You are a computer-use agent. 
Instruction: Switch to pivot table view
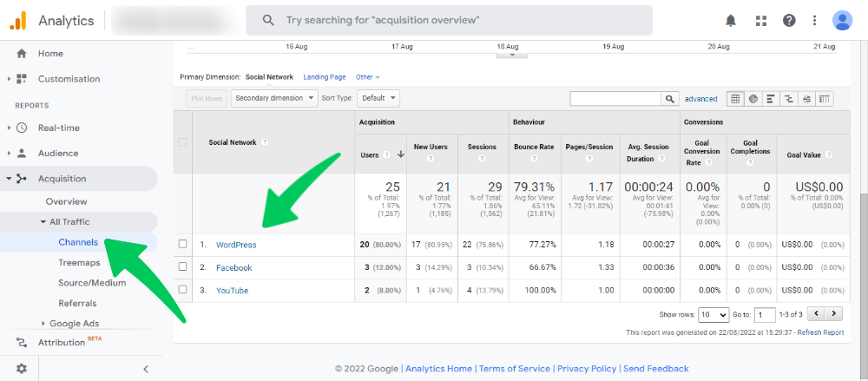824,99
